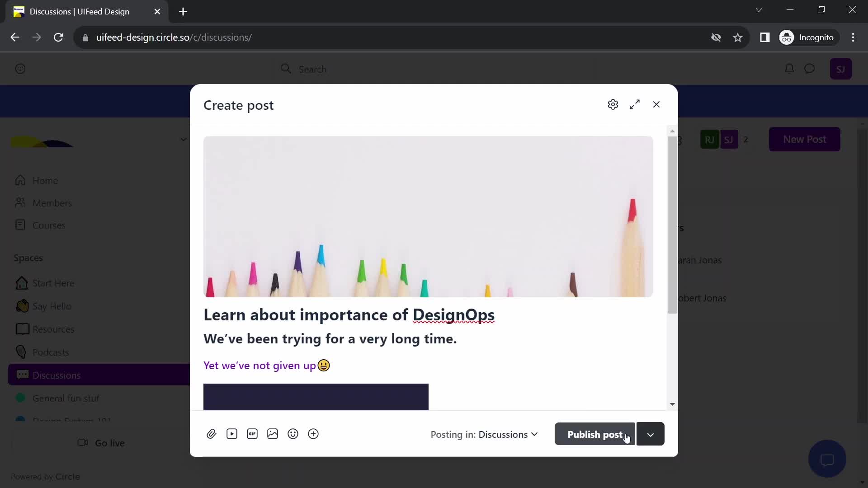Click the Discussions sidebar menu item
The image size is (868, 488).
point(57,375)
